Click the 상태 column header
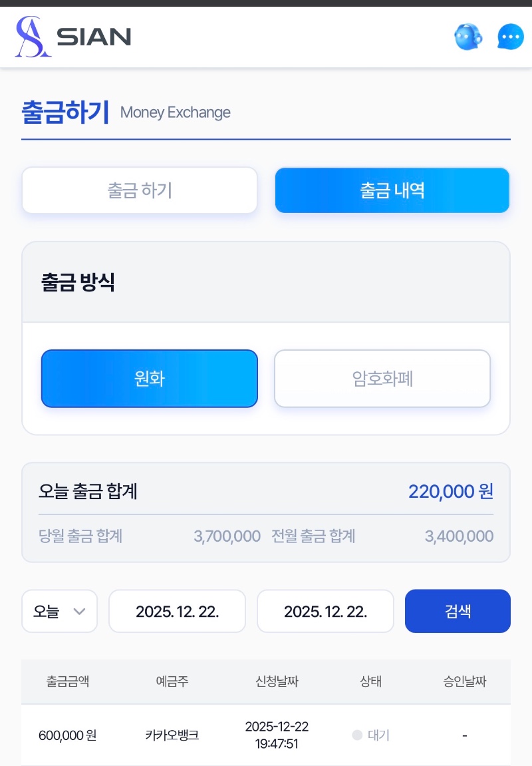 (x=371, y=681)
